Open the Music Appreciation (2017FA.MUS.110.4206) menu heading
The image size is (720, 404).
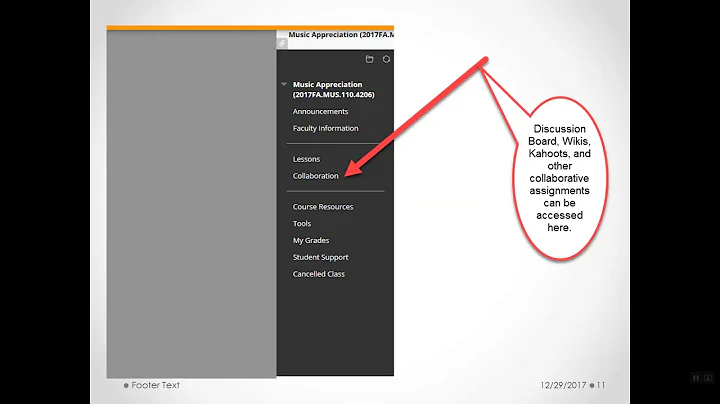tap(334, 90)
